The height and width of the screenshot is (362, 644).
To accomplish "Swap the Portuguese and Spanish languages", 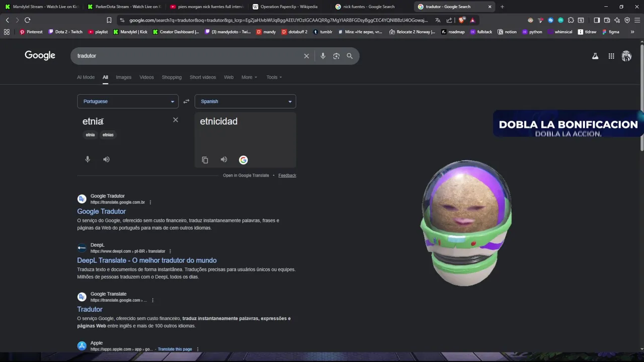I will point(186,102).
